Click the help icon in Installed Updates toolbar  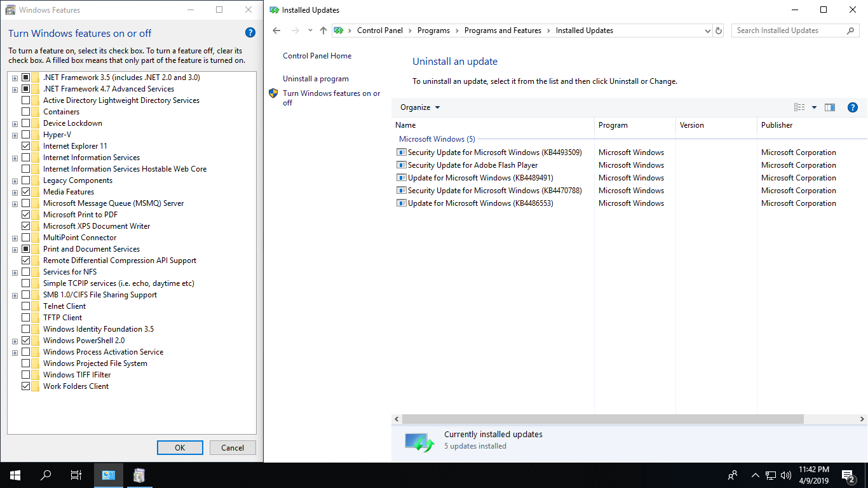pos(853,107)
